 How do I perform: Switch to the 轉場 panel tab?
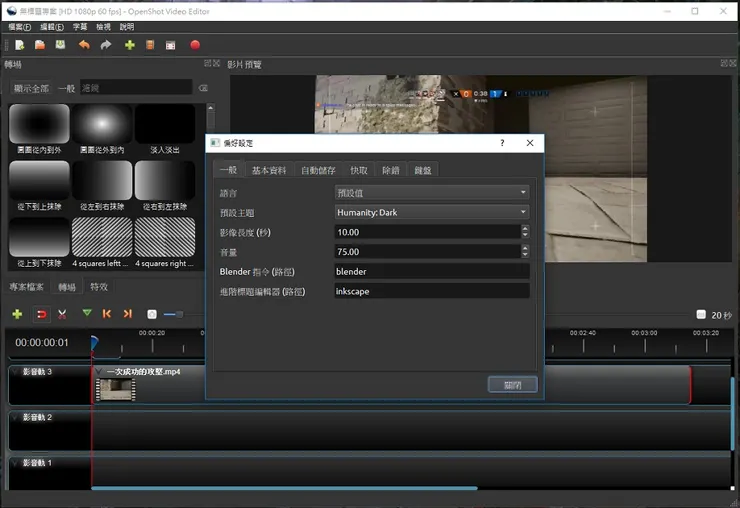67,287
